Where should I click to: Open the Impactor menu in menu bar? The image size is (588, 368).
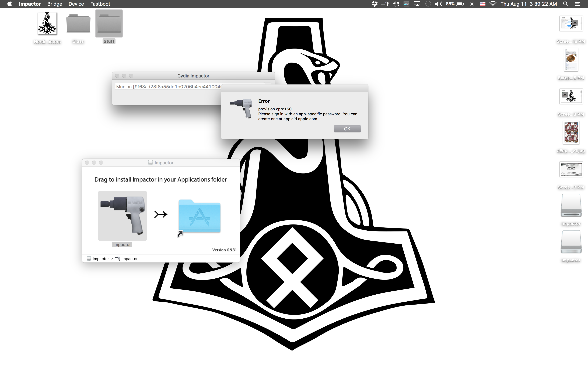[30, 4]
